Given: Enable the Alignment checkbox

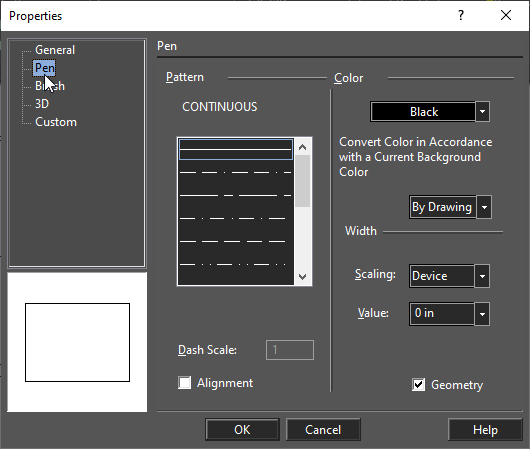Looking at the screenshot, I should point(185,383).
